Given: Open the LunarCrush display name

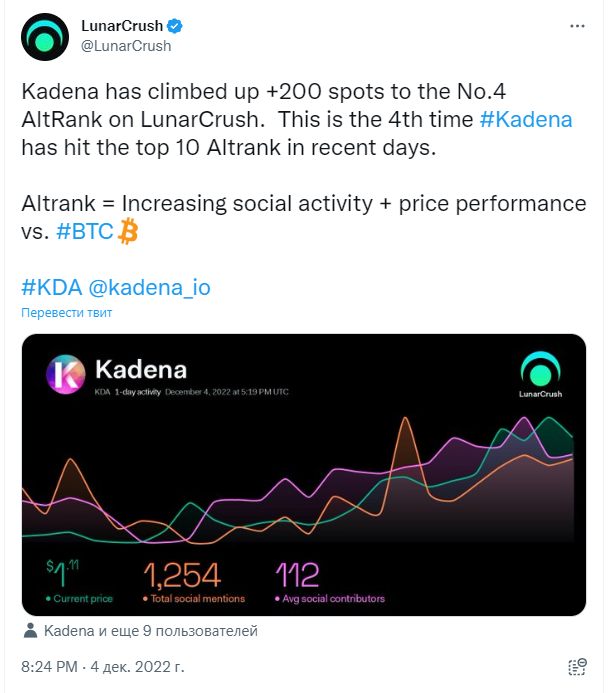Looking at the screenshot, I should coord(122,26).
